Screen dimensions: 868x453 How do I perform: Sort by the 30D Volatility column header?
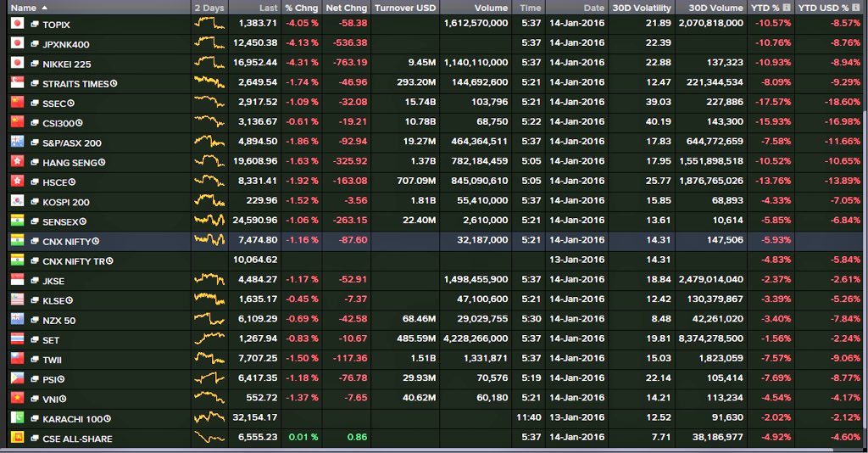[642, 8]
